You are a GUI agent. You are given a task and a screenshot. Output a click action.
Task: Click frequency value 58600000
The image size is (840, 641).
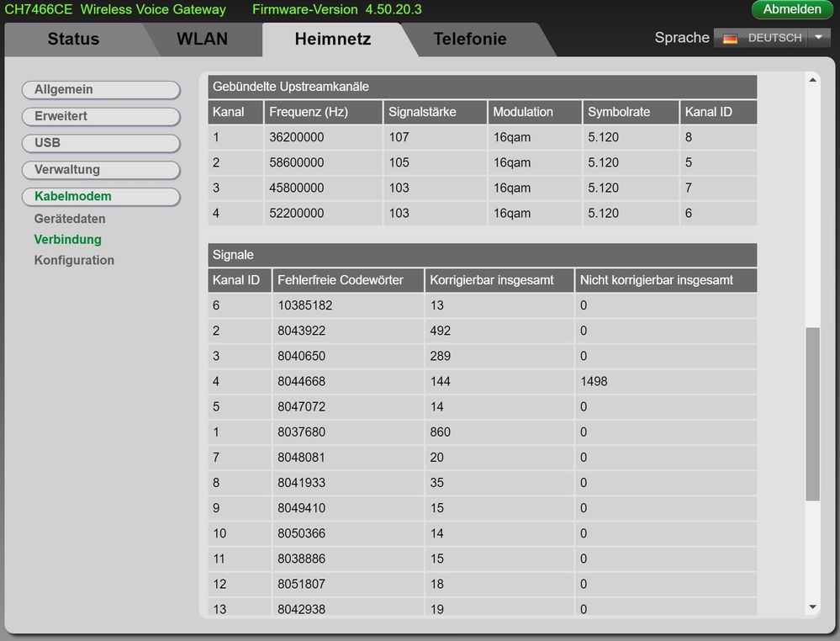[296, 162]
